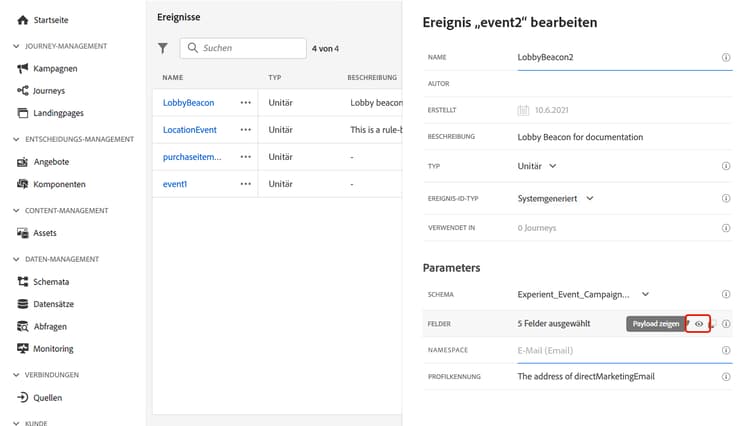Viewport: 750px width, 426px height.
Task: Open more options for event1 row
Action: (x=246, y=184)
